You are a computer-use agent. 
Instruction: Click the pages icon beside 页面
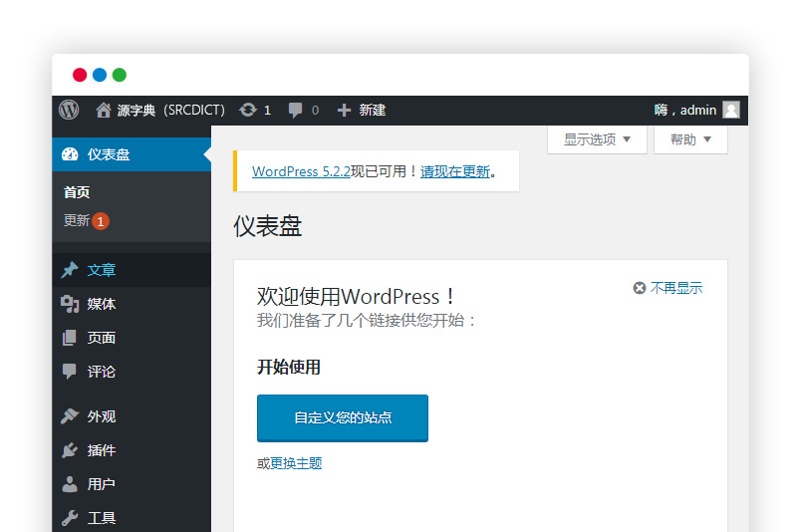[69, 338]
